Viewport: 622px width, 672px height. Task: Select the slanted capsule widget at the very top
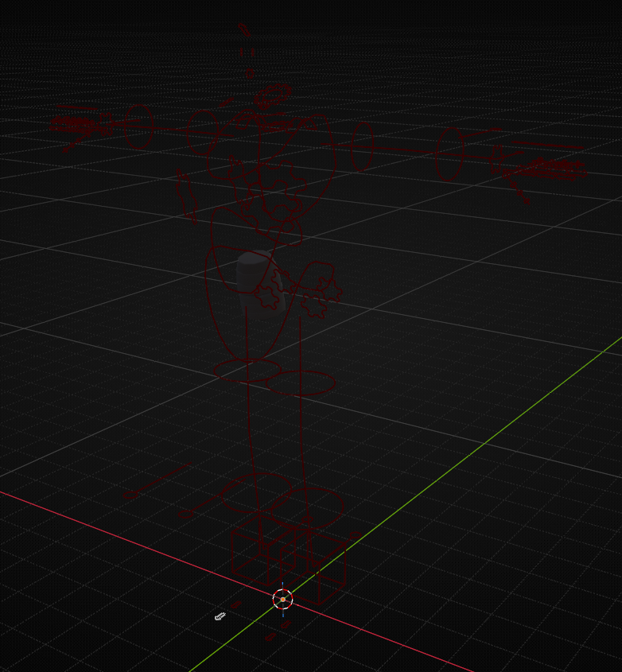click(244, 29)
